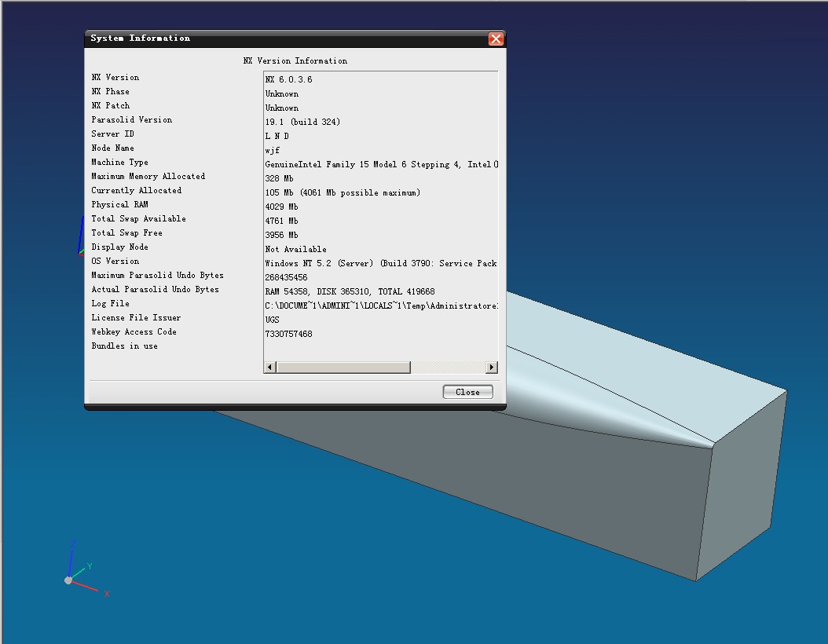Screen dimensions: 828x644
Task: Click the 'Physical RAM' label
Action: click(119, 205)
